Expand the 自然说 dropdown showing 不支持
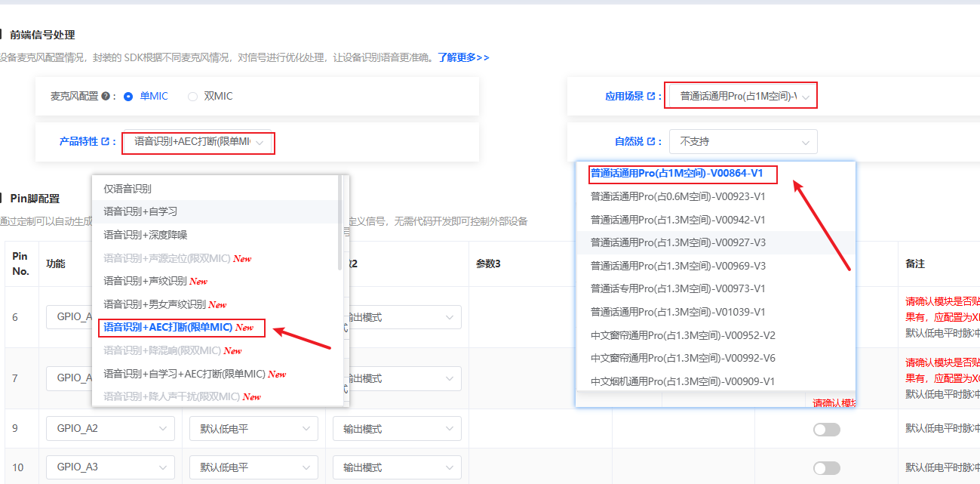The height and width of the screenshot is (484, 980). 742,141
